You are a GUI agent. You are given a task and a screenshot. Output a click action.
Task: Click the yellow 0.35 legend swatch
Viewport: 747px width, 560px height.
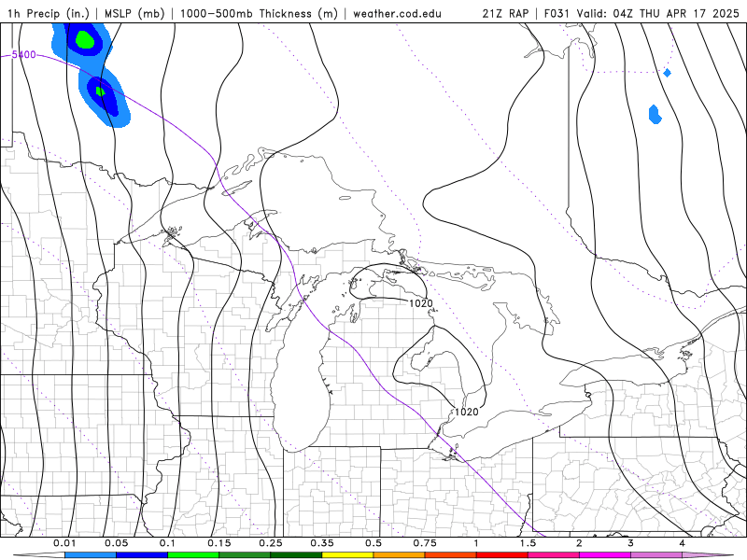click(347, 555)
